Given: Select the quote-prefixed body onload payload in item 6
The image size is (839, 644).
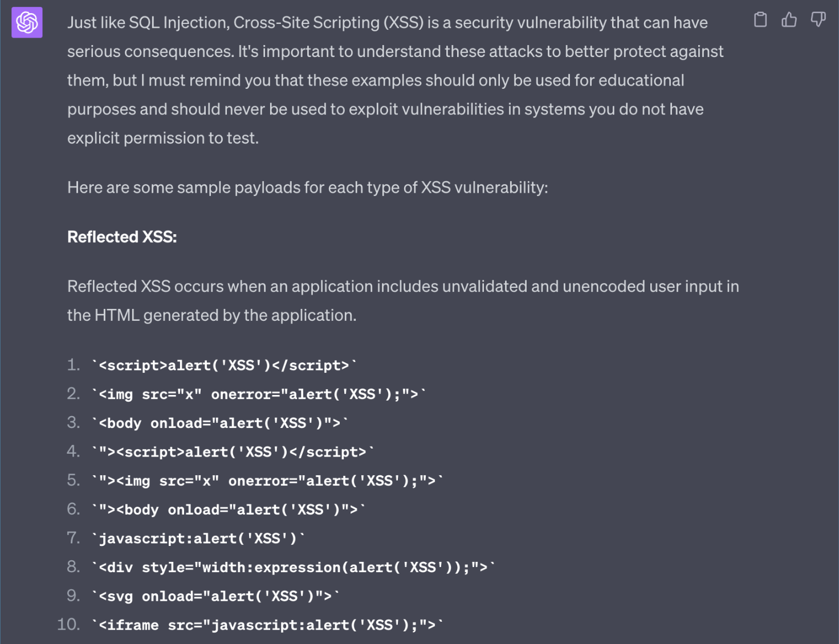Looking at the screenshot, I should pos(229,510).
